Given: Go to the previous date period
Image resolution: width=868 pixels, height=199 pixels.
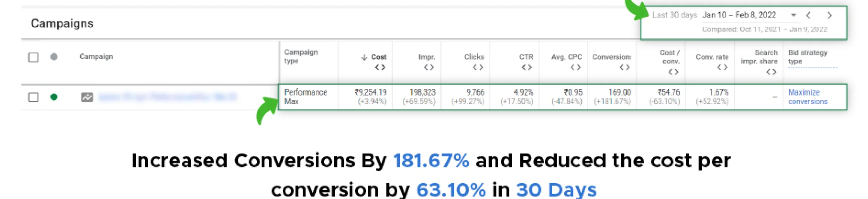Looking at the screenshot, I should [808, 15].
